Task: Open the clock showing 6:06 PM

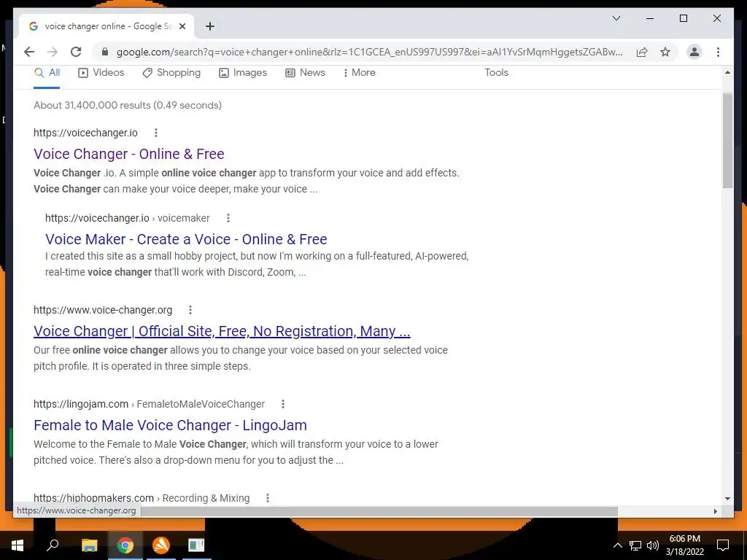Action: pyautogui.click(x=684, y=545)
